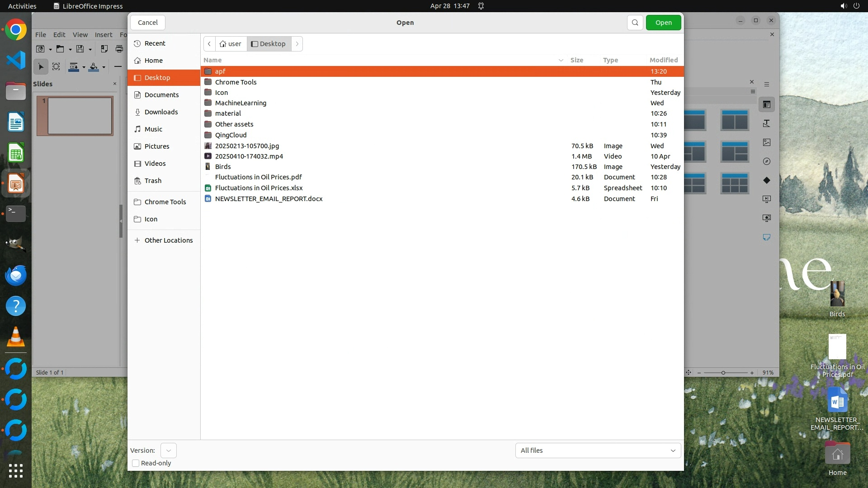This screenshot has height=488, width=868.
Task: Launch VLC media player from dock
Action: [x=16, y=337]
